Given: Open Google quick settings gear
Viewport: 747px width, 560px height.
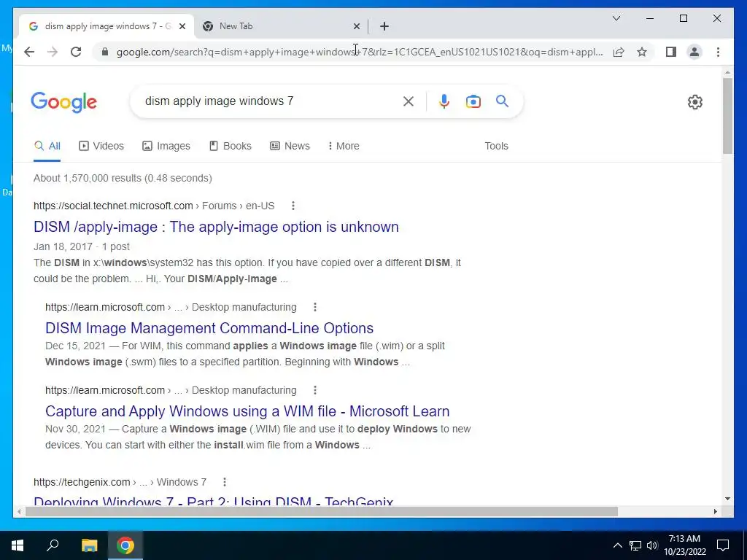Looking at the screenshot, I should (695, 102).
